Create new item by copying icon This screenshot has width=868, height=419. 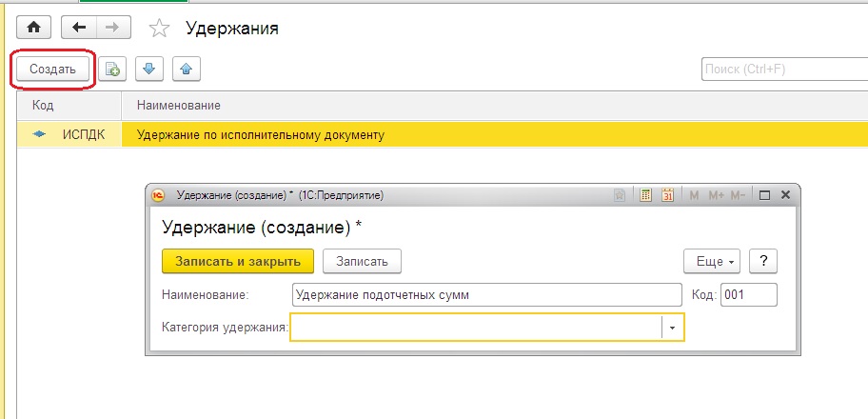click(x=112, y=70)
